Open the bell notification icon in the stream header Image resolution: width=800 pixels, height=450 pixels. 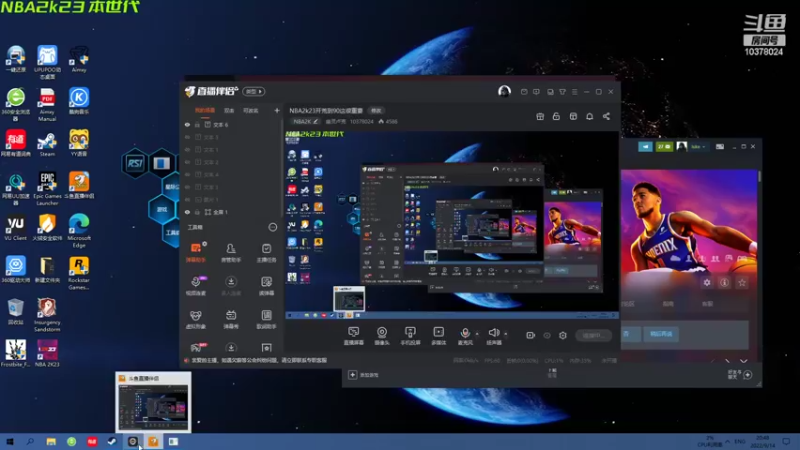coord(589,116)
